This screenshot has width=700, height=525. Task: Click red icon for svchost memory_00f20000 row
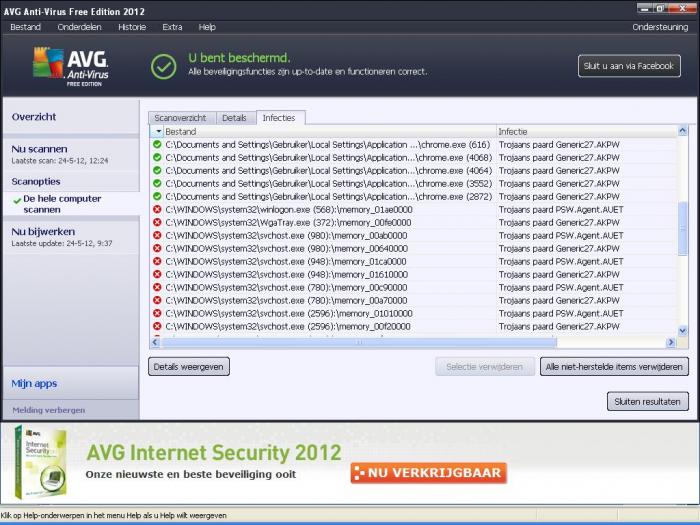tap(157, 326)
